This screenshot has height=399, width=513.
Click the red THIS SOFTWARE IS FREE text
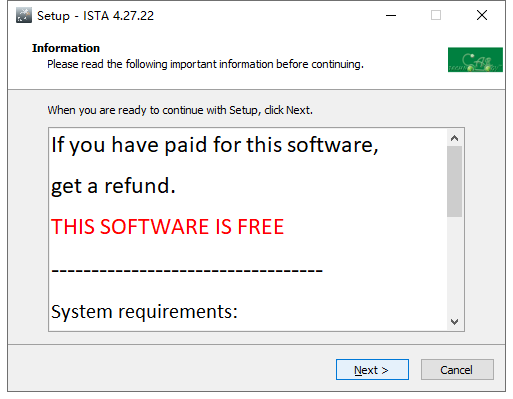tap(167, 227)
